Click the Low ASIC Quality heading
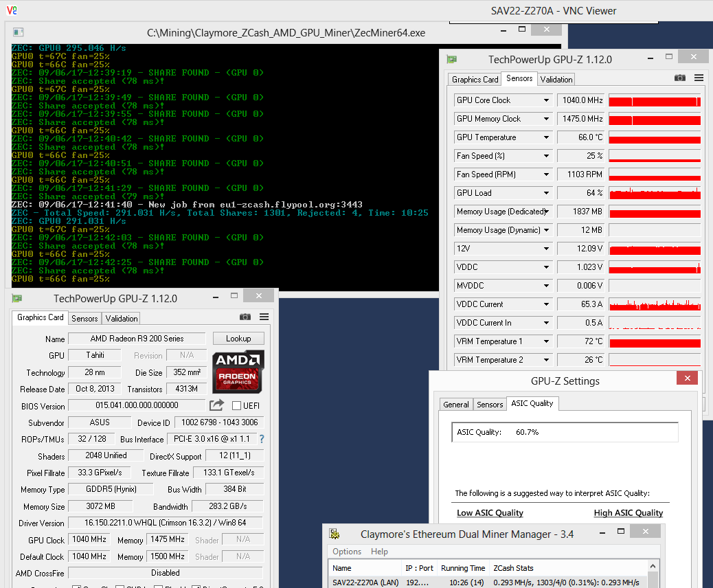 click(x=490, y=512)
